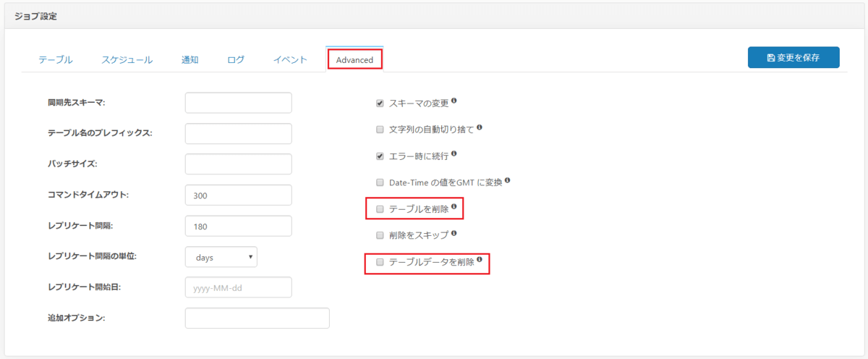This screenshot has height=359, width=868.
Task: Open the 通知 tab
Action: [190, 60]
